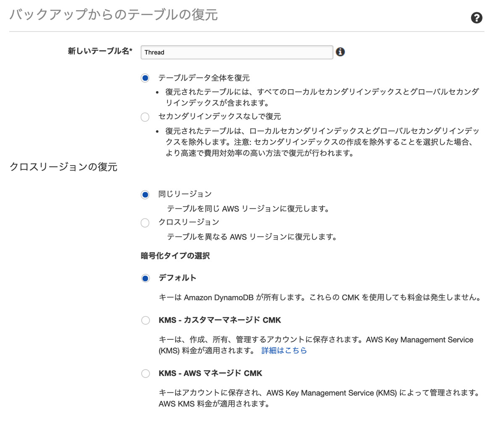The height and width of the screenshot is (428, 504).
Task: Click inside the Thread table name field
Action: coord(236,52)
